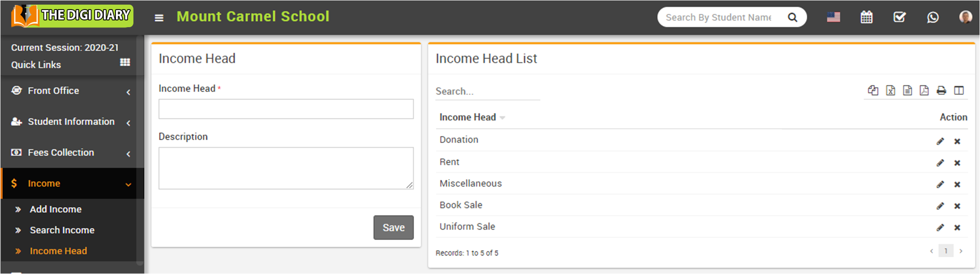Edit the Donation income head
The image size is (980, 274).
coord(940,141)
